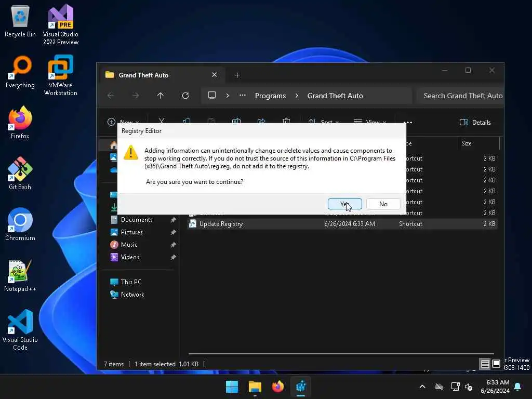Select Network in navigation pane
Image resolution: width=532 pixels, height=399 pixels.
[x=132, y=295]
